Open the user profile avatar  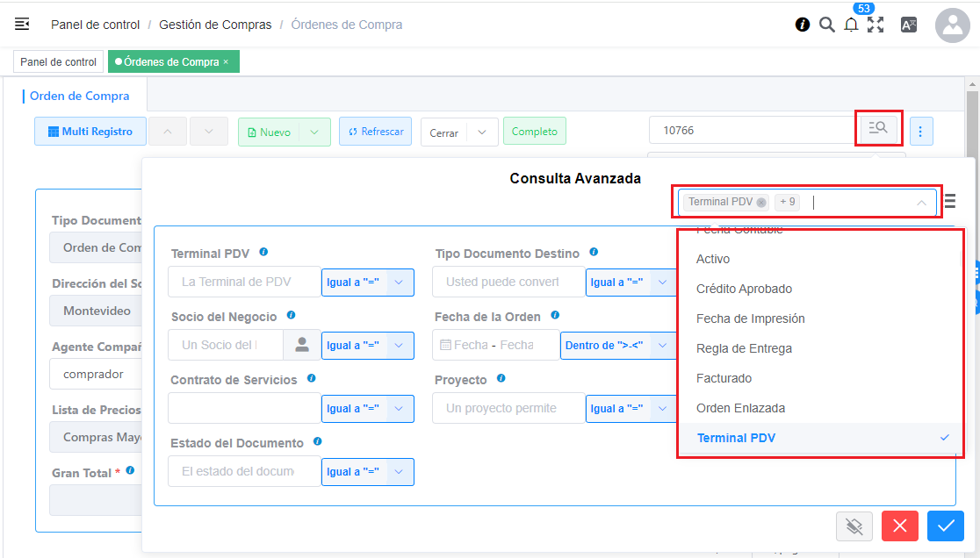952,25
